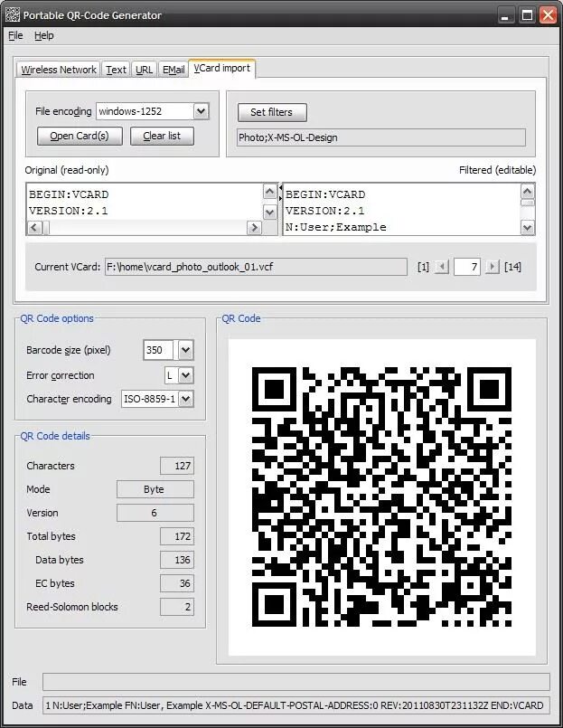
Task: Minimize the Portable QR-Code Generator window
Action: pyautogui.click(x=505, y=15)
